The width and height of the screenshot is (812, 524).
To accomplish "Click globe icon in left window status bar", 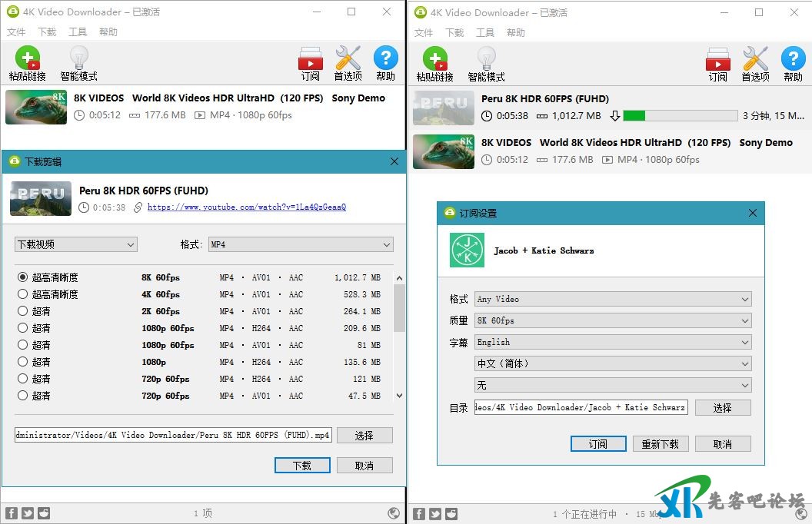I will [394, 513].
